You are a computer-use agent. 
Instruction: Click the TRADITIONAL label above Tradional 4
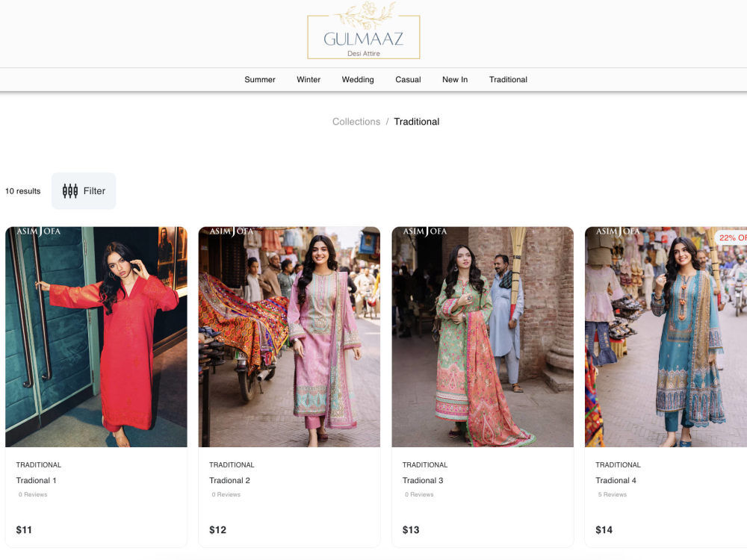(x=618, y=464)
